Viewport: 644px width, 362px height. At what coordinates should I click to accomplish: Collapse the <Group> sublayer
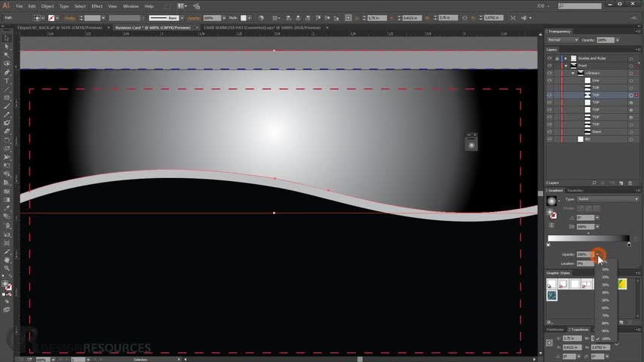click(573, 73)
